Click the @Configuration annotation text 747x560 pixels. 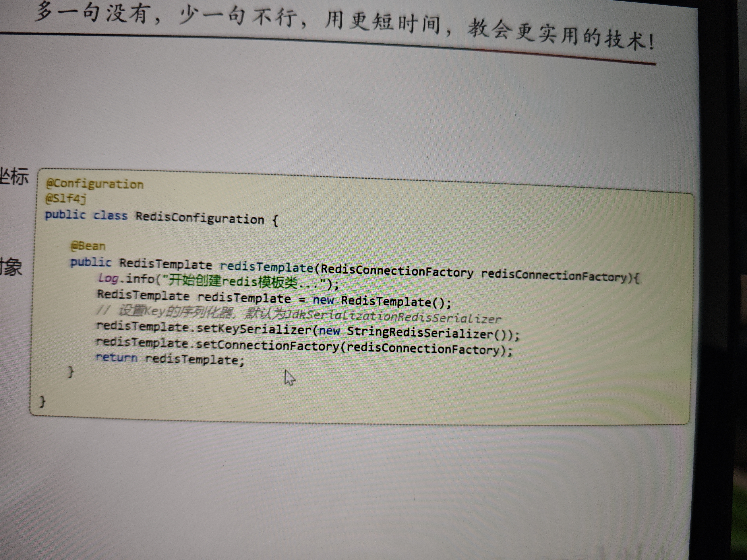[94, 184]
